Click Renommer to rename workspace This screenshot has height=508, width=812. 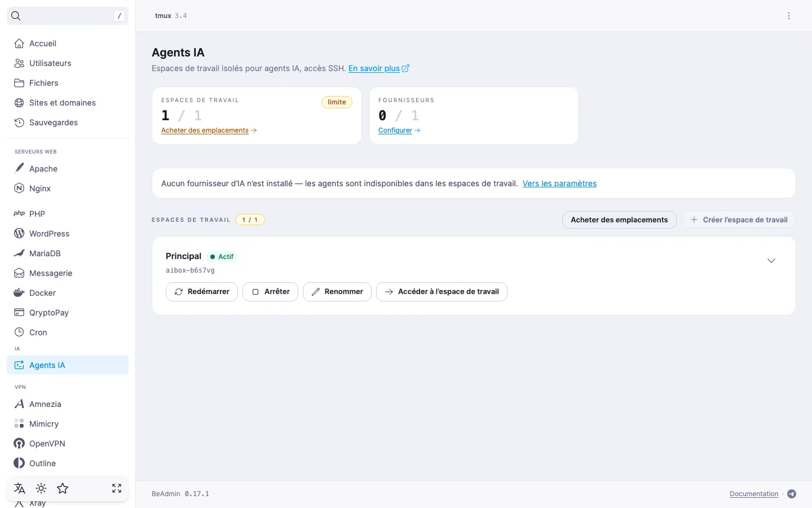click(x=337, y=292)
